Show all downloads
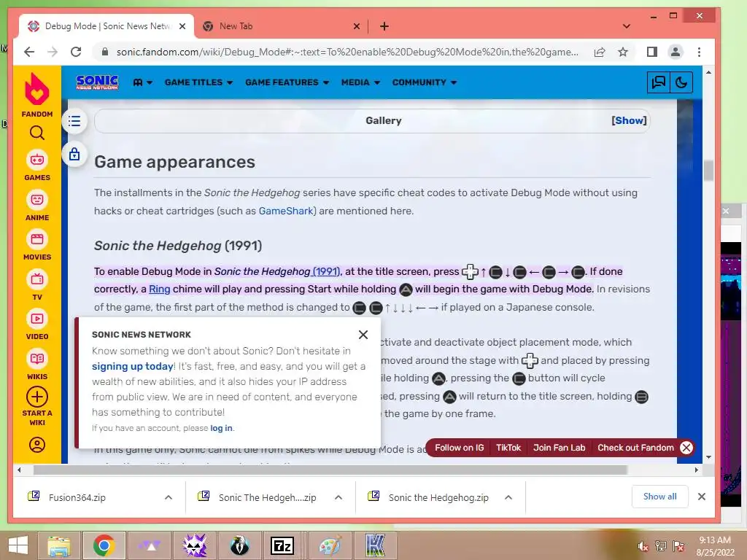This screenshot has height=560, width=747. pyautogui.click(x=659, y=496)
